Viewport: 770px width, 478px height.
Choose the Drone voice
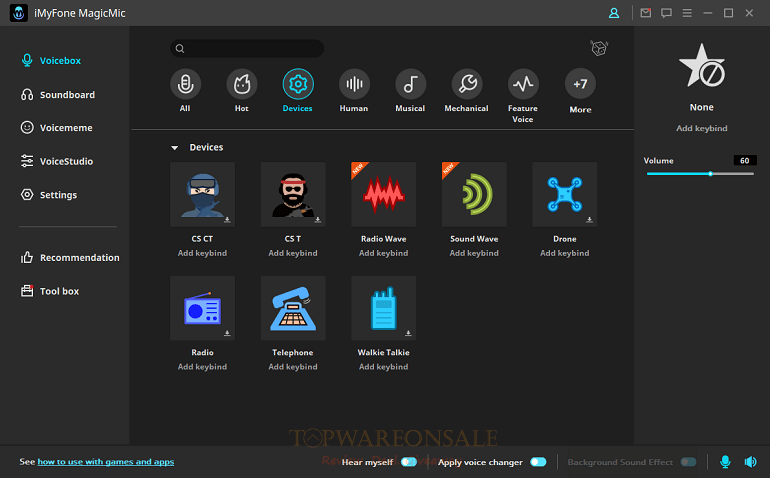click(x=565, y=194)
